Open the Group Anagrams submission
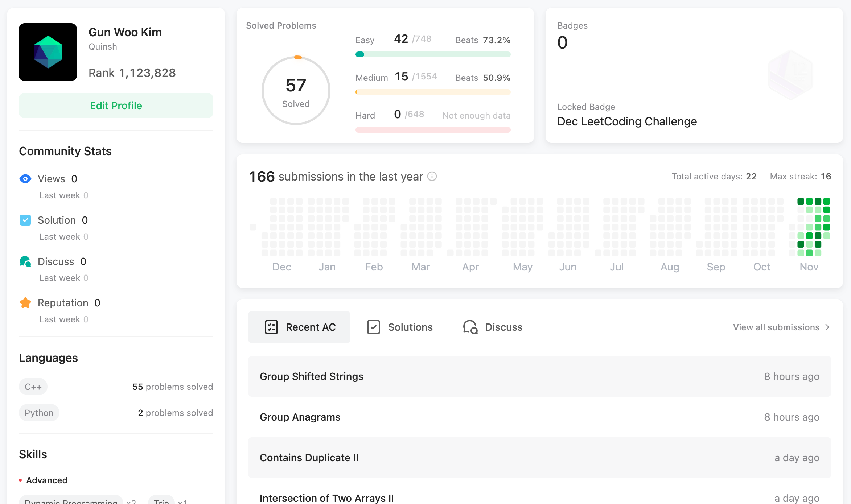The width and height of the screenshot is (851, 504). (x=300, y=417)
